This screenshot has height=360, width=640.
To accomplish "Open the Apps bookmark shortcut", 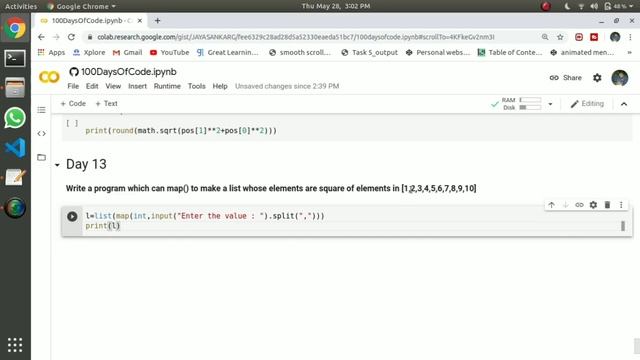I will click(51, 53).
